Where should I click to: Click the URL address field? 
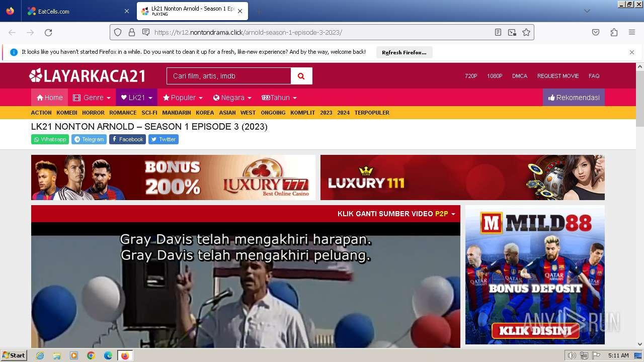[322, 32]
